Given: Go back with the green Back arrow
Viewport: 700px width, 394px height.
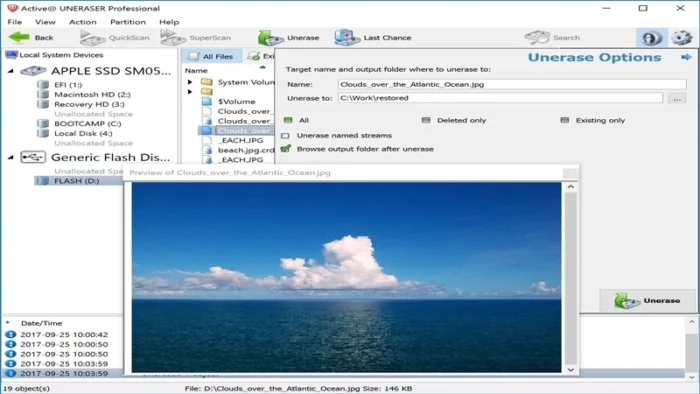Looking at the screenshot, I should [31, 37].
